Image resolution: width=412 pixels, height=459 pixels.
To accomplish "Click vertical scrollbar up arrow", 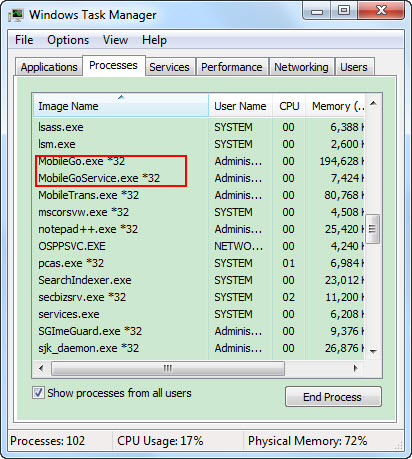I will coord(373,103).
